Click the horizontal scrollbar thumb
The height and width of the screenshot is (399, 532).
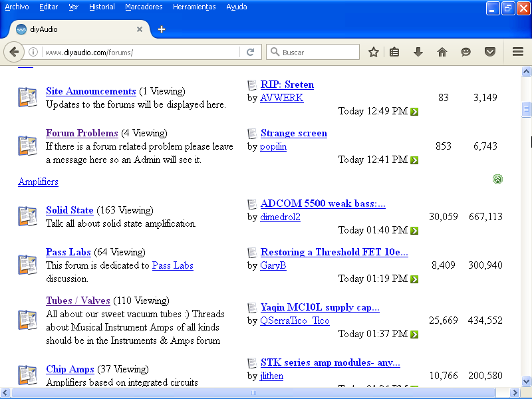(253, 393)
